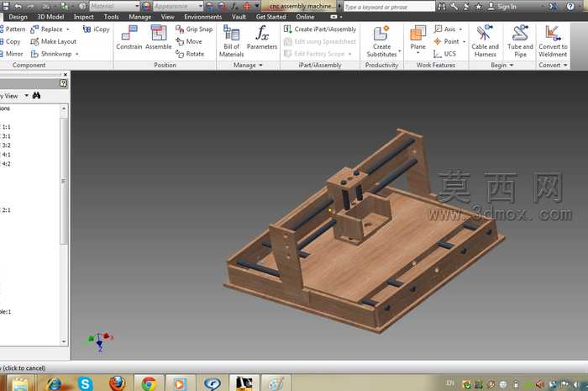Screen dimensions: 588x391
Task: Open the Design ribbon tab
Action: click(18, 17)
